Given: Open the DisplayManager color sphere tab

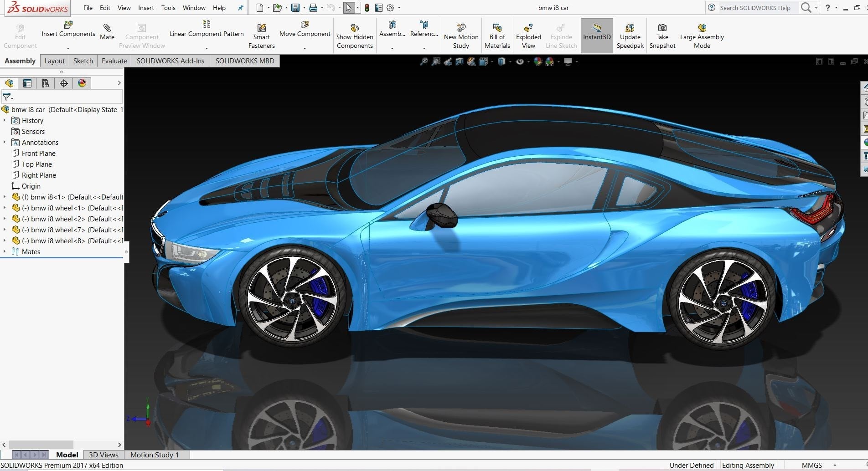Looking at the screenshot, I should pyautogui.click(x=82, y=83).
